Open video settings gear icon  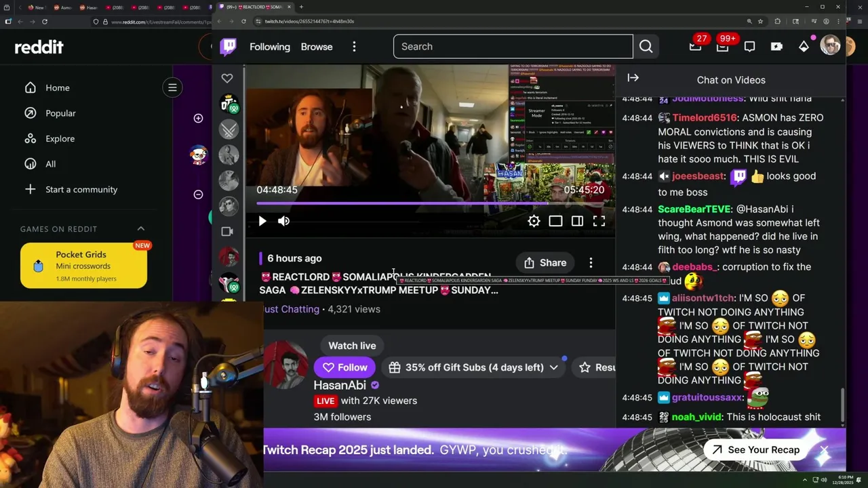[534, 221]
